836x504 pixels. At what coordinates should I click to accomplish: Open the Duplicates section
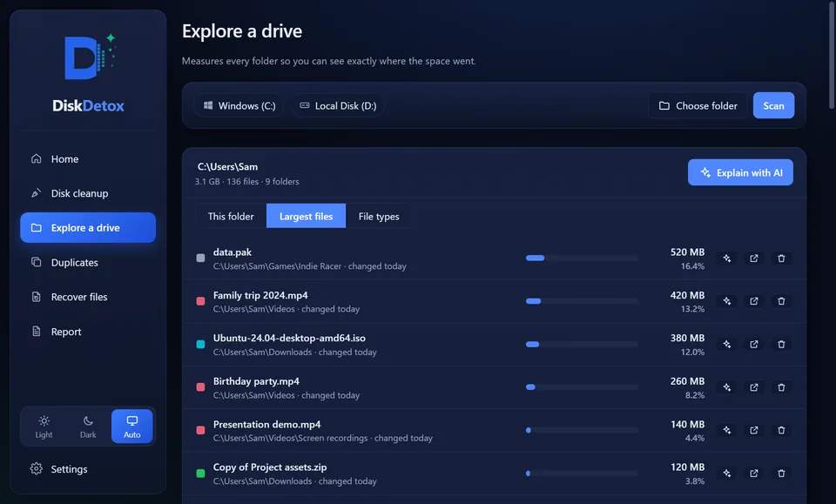[88, 262]
